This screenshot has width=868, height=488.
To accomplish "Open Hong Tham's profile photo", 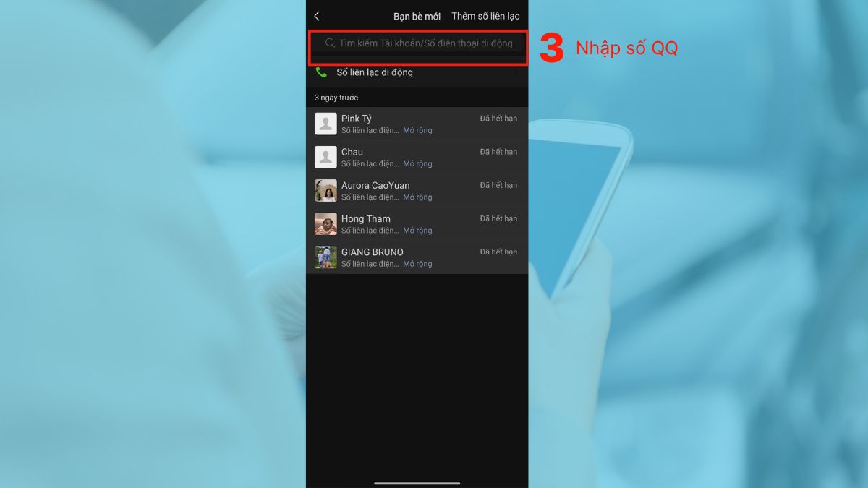I will pos(325,223).
